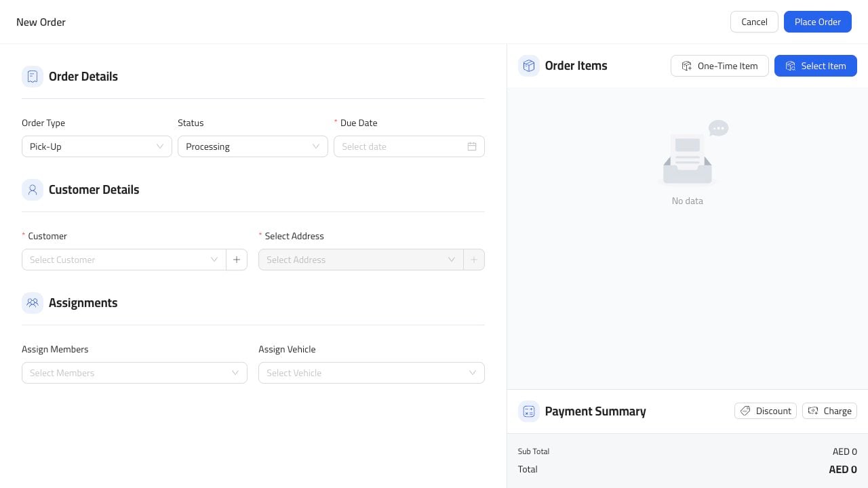Expand the Select Vehicle dropdown

(x=372, y=373)
